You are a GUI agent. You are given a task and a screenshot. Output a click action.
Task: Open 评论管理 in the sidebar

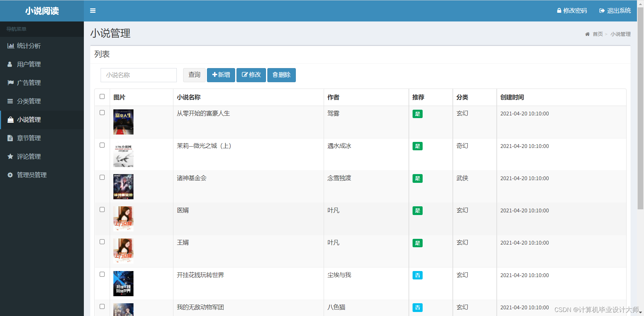pyautogui.click(x=42, y=157)
